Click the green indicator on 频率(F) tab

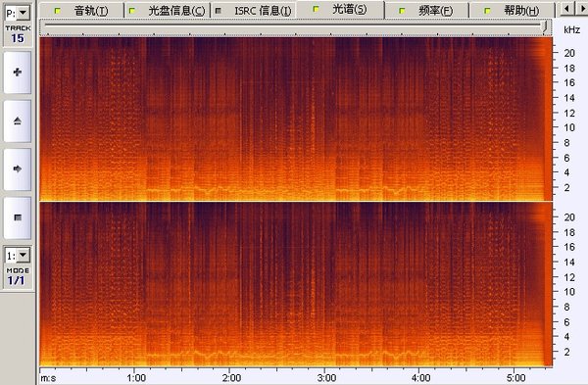402,11
